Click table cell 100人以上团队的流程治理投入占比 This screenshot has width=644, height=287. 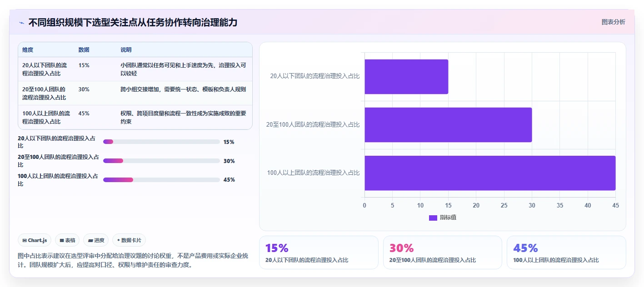point(46,117)
